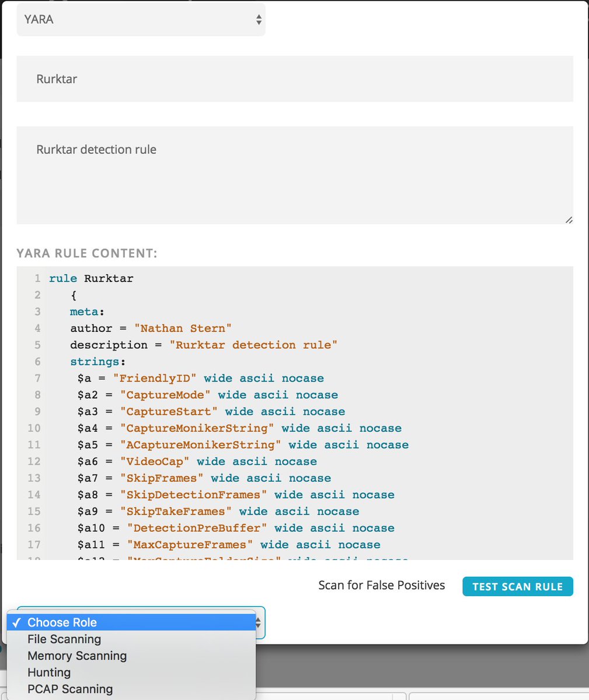
Task: Click the DetectionPreBuffer string line
Action: tap(236, 528)
